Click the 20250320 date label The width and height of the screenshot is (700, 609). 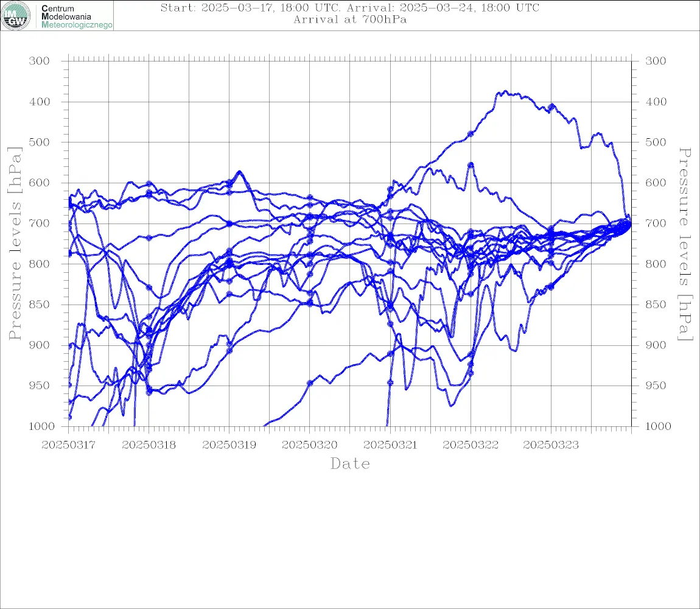[x=310, y=445]
